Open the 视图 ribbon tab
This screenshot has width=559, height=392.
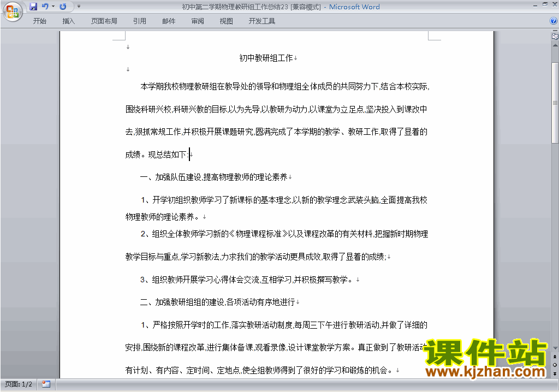tap(227, 21)
